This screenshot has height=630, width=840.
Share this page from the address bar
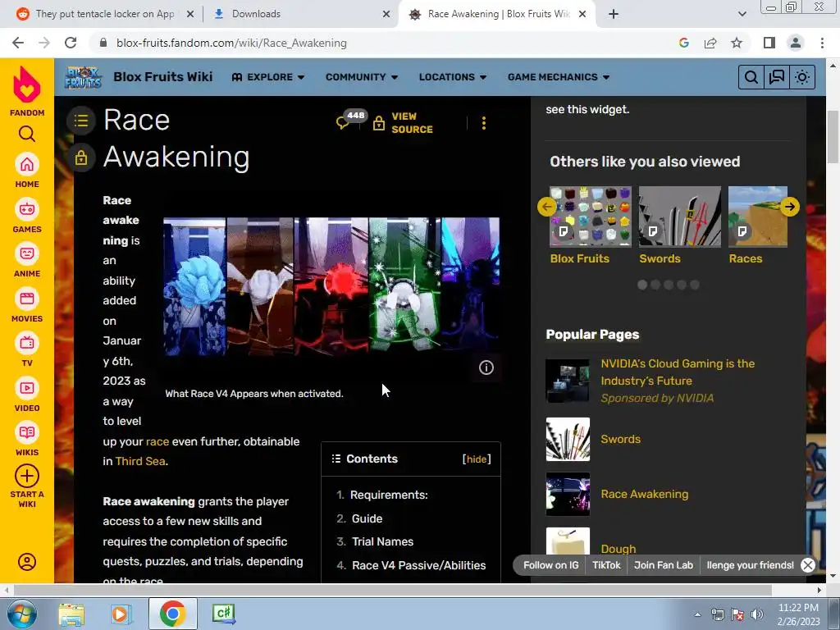[710, 43]
